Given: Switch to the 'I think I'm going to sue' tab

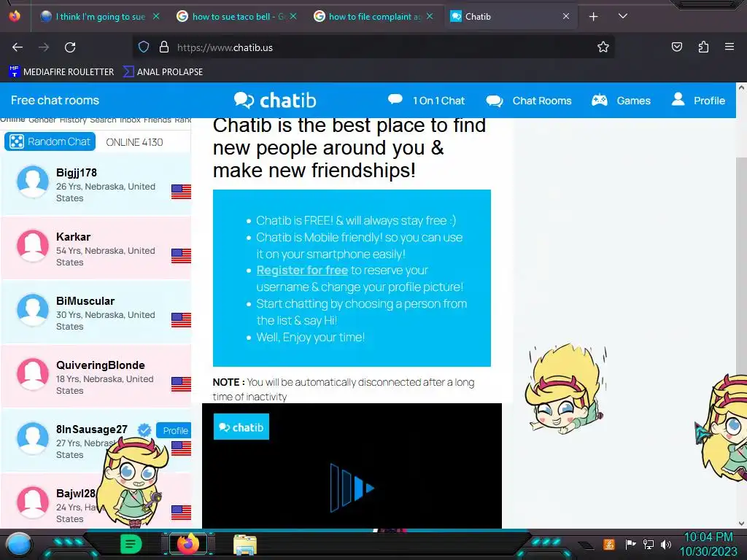Looking at the screenshot, I should point(99,17).
